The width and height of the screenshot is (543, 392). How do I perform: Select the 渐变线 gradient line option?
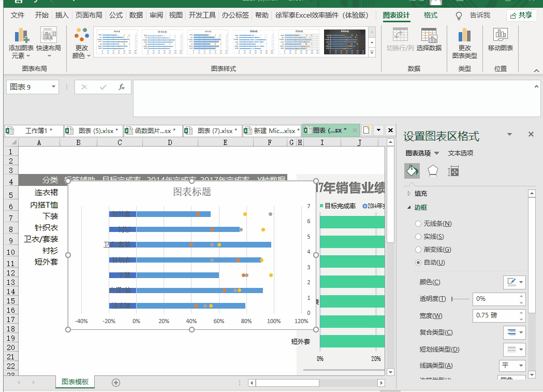[x=418, y=250]
